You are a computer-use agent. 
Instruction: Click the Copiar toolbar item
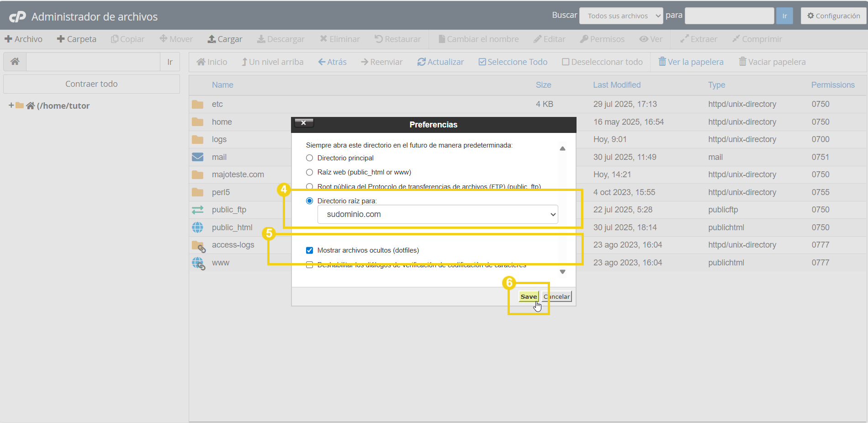(x=127, y=39)
